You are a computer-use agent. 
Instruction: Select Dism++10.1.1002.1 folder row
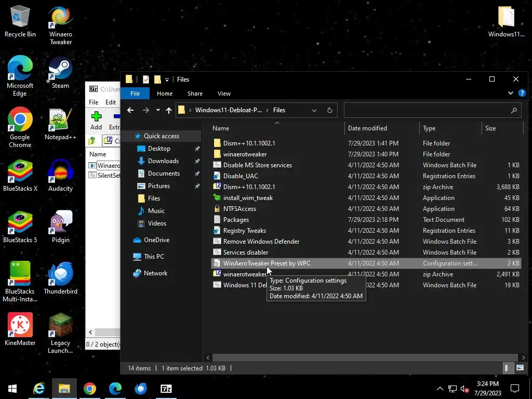(x=366, y=143)
